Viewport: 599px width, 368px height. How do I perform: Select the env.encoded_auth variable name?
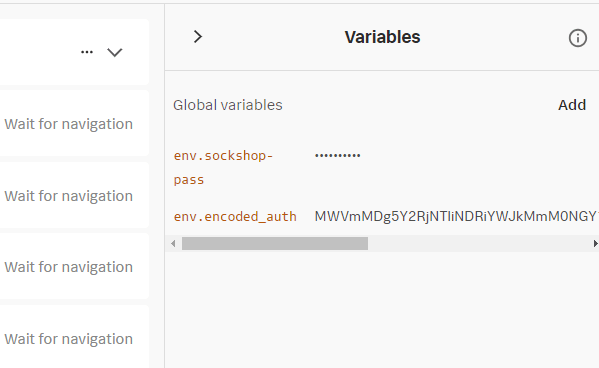pyautogui.click(x=235, y=217)
